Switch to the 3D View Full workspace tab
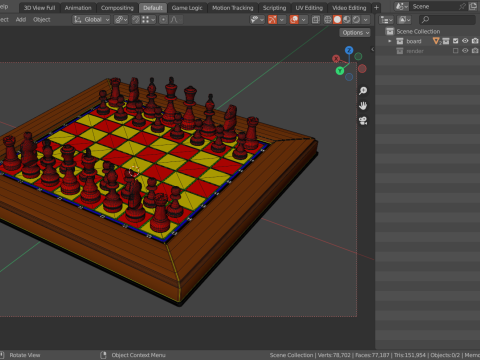Viewport: 480px width, 360px height. 39,8
